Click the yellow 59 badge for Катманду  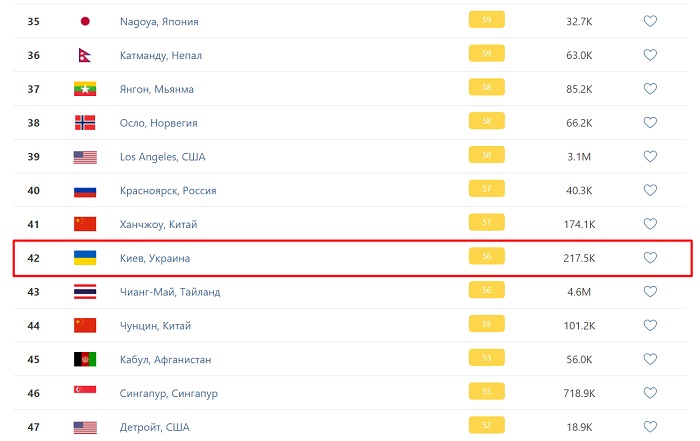point(486,55)
